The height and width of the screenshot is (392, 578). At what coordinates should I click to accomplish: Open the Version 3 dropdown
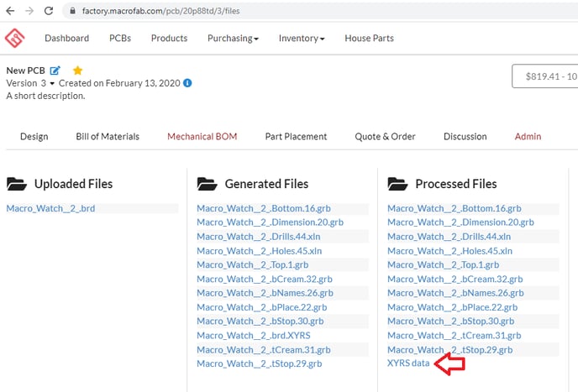[30, 83]
